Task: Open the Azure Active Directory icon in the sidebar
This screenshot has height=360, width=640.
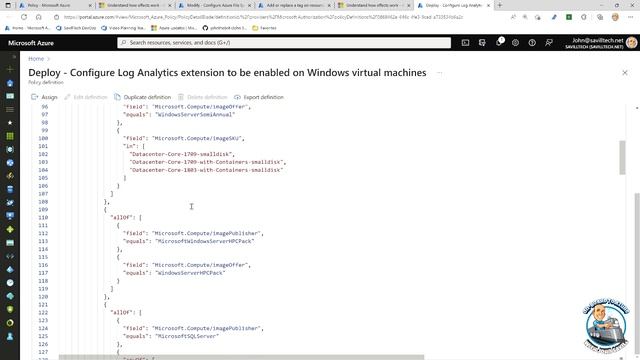Action: point(10,269)
